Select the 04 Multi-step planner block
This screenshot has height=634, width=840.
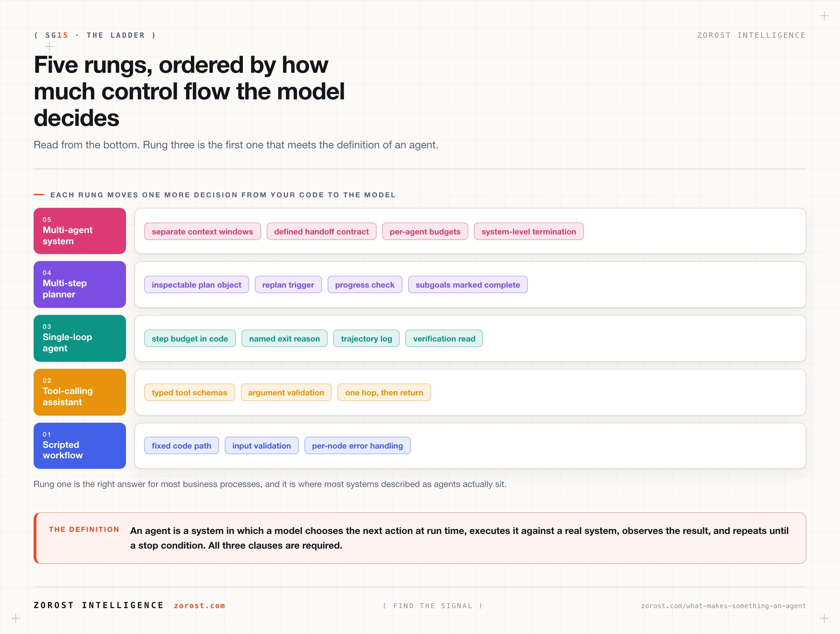(x=80, y=284)
